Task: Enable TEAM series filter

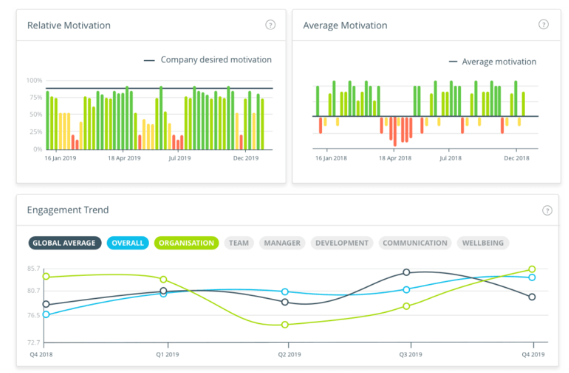Action: tap(239, 243)
